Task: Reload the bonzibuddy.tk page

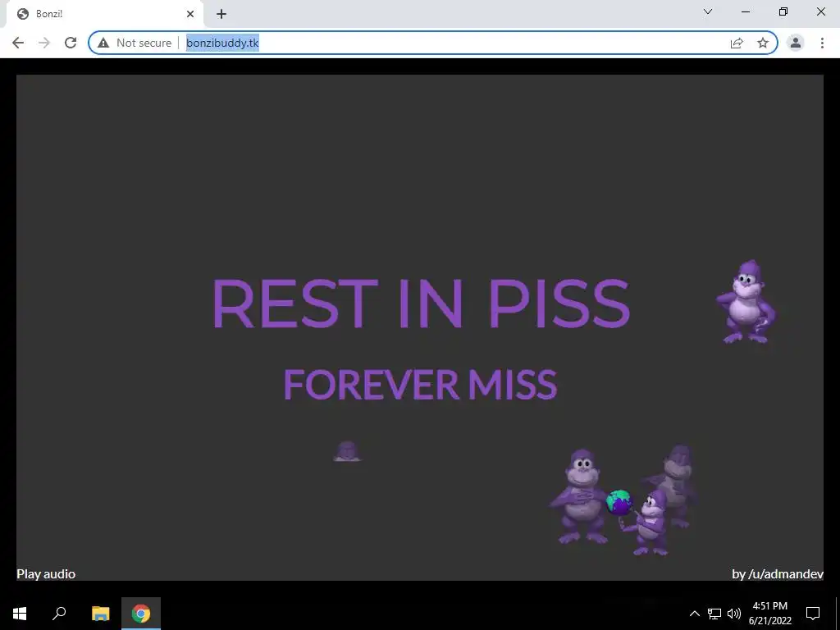Action: (71, 43)
